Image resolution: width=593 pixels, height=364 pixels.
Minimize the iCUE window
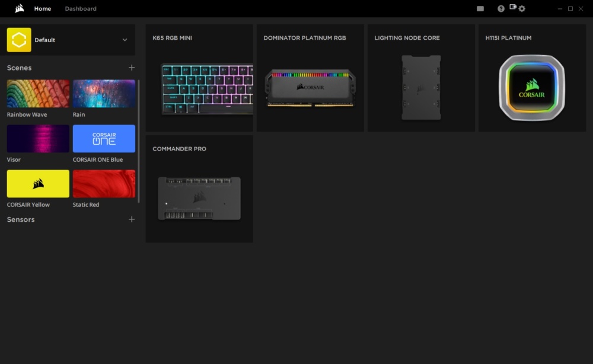(560, 9)
